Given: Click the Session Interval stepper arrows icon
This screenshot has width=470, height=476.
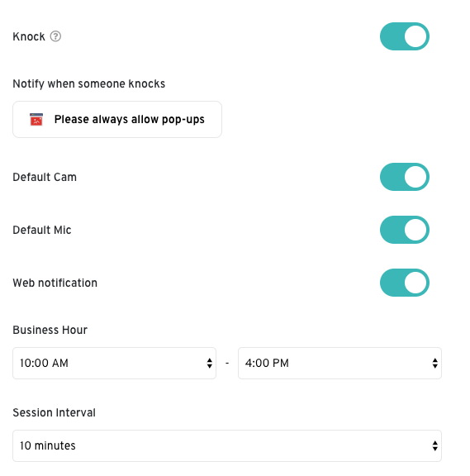Looking at the screenshot, I should tap(435, 445).
